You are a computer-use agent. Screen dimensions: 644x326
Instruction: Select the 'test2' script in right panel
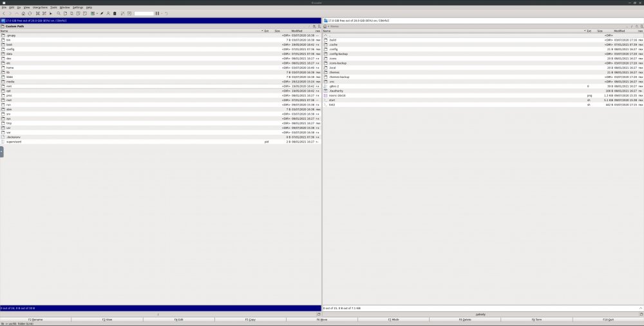483,105
